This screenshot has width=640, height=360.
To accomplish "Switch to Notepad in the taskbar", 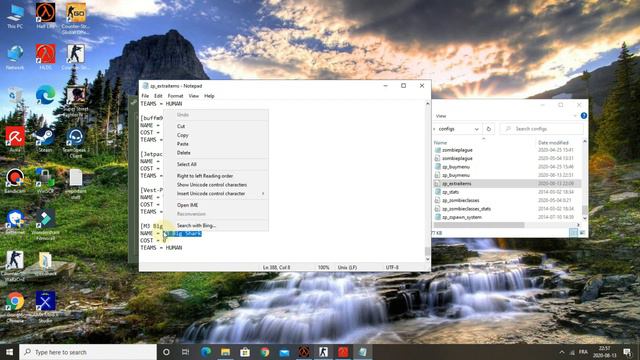I will (362, 352).
